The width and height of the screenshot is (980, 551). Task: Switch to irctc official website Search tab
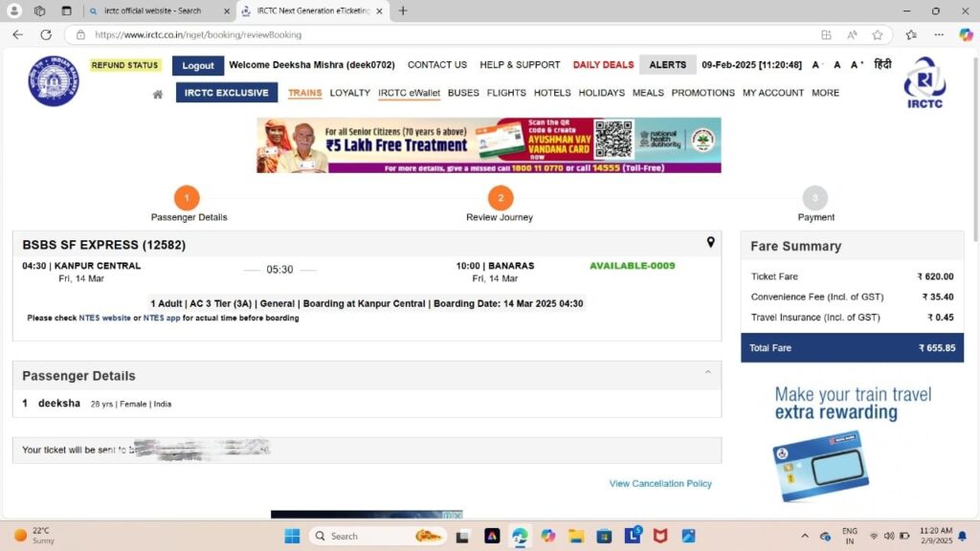pos(153,11)
